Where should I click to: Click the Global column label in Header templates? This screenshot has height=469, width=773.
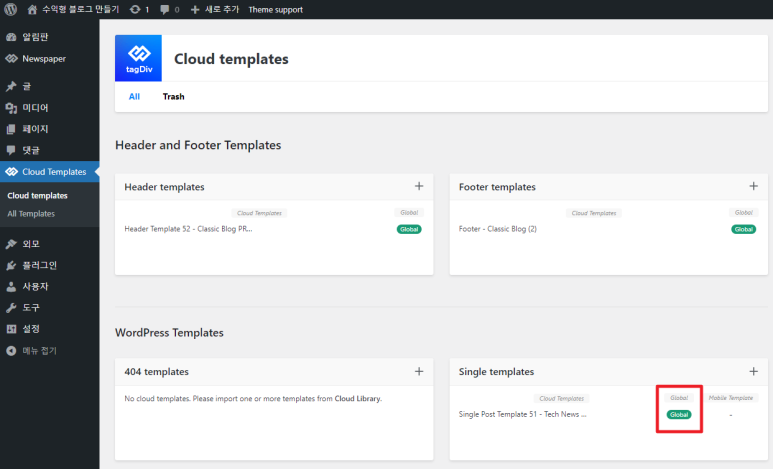click(409, 213)
